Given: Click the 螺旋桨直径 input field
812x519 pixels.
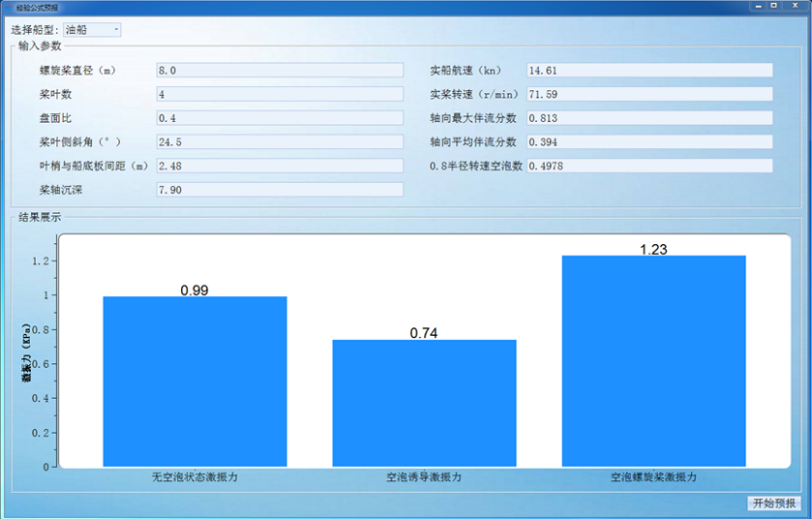Looking at the screenshot, I should pyautogui.click(x=279, y=70).
